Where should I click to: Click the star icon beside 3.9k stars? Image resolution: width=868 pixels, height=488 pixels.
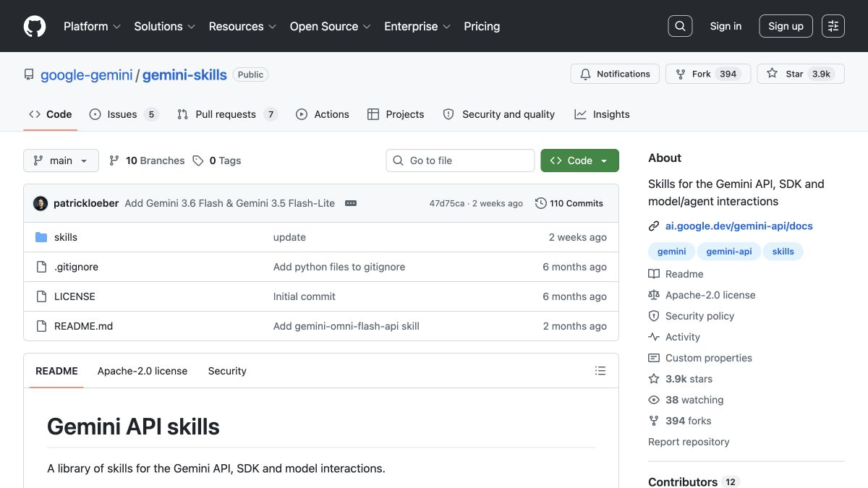(654, 379)
